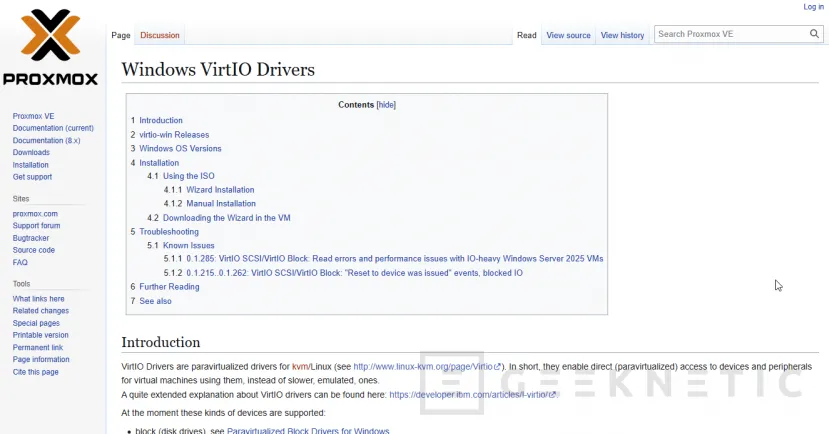The image size is (829, 434).
Task: Open Related changes tool
Action: [41, 311]
